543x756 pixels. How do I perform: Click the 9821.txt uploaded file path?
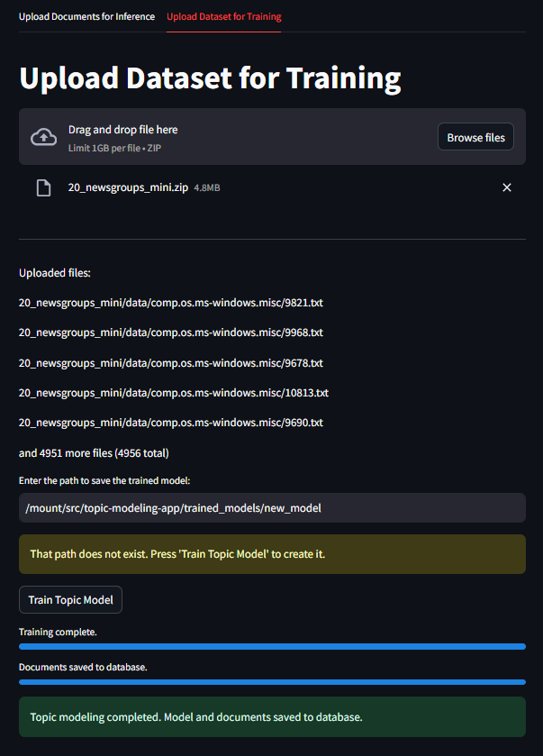(x=171, y=303)
